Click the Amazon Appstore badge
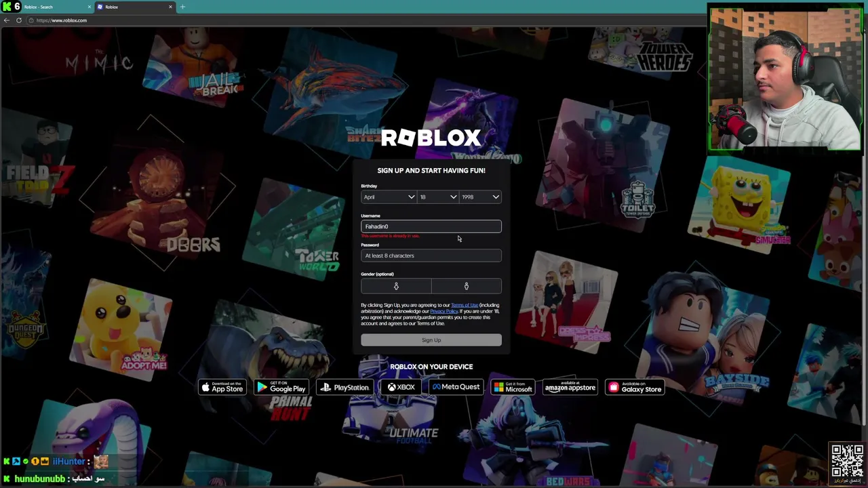 pyautogui.click(x=570, y=387)
